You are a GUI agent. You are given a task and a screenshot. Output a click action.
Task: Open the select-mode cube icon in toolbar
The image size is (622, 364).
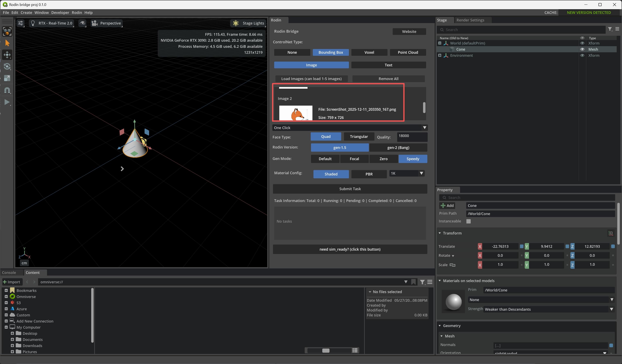point(7,31)
